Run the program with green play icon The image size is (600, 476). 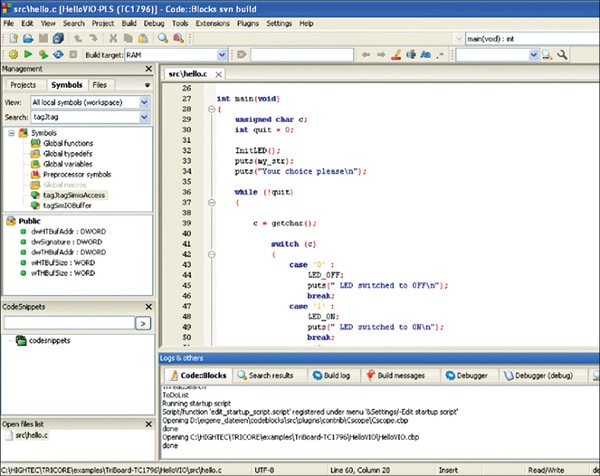[27, 54]
